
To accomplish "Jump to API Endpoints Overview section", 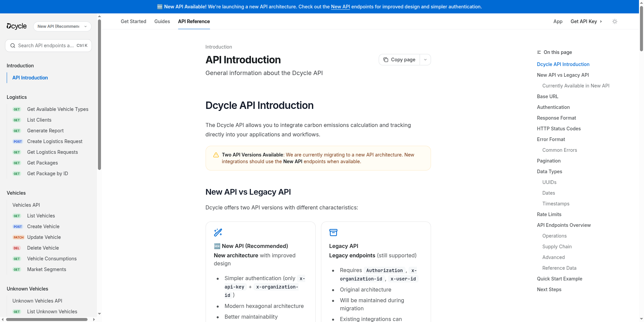I will pyautogui.click(x=564, y=225).
